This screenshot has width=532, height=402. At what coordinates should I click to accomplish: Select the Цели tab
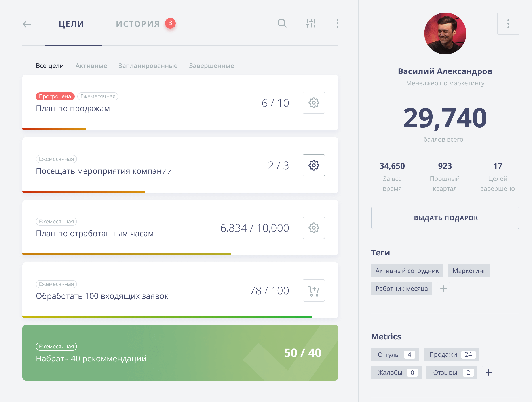coord(72,24)
